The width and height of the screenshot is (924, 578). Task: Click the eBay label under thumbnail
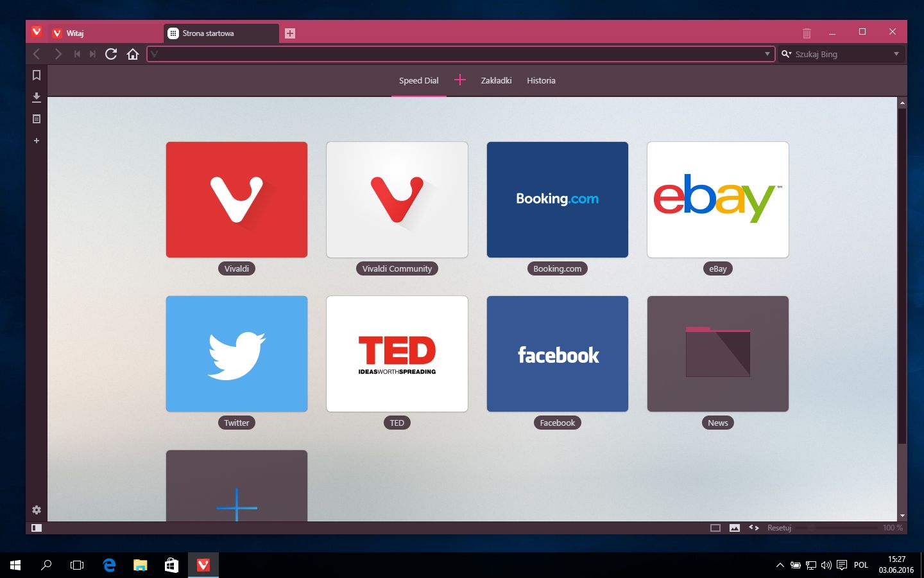click(x=718, y=269)
